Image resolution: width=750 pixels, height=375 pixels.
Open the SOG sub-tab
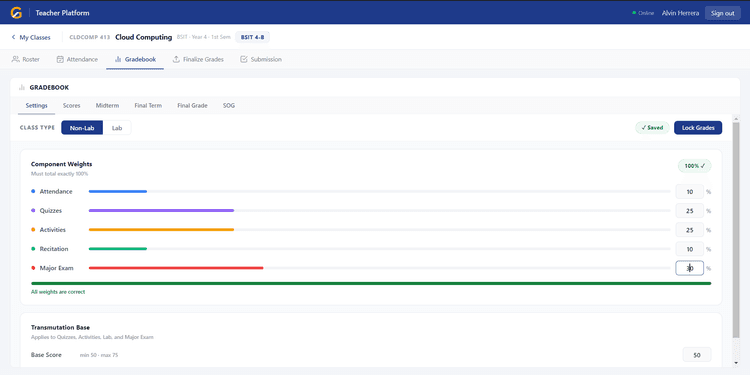point(229,106)
